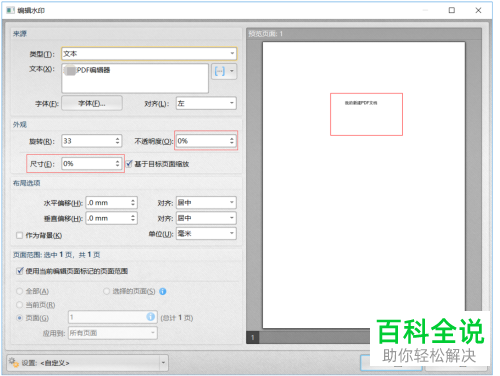The image size is (500, 376).
Task: Toggle the 基于目标页面缩放 checkbox
Action: tap(129, 164)
